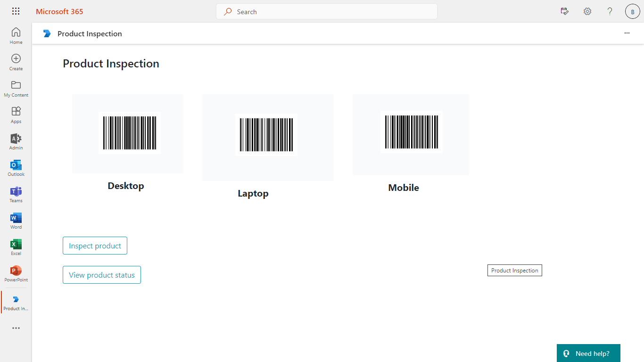Show more apps ellipsis in sidebar
The image size is (644, 362).
tap(16, 328)
